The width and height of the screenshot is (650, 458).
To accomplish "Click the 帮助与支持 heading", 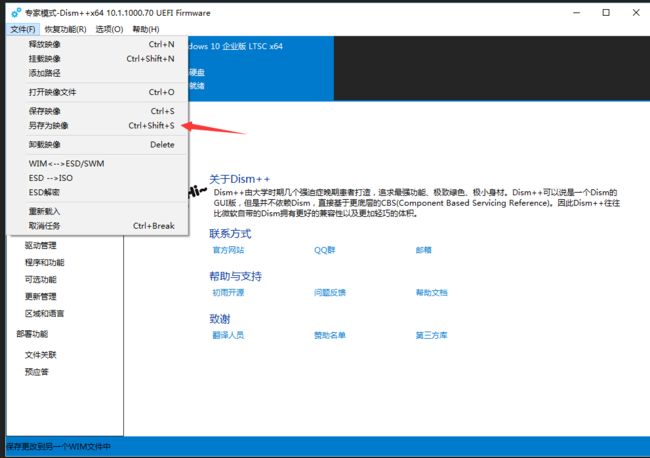I will point(235,276).
